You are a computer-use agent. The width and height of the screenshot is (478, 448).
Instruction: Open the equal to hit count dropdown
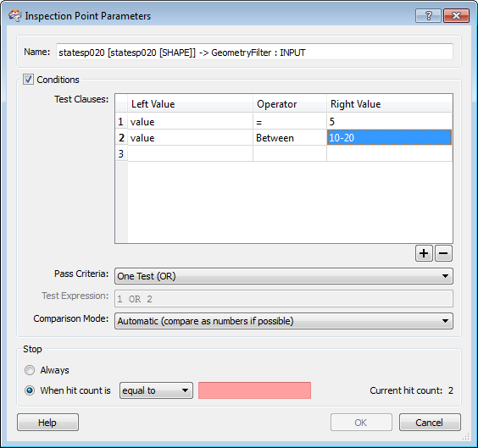pos(156,390)
